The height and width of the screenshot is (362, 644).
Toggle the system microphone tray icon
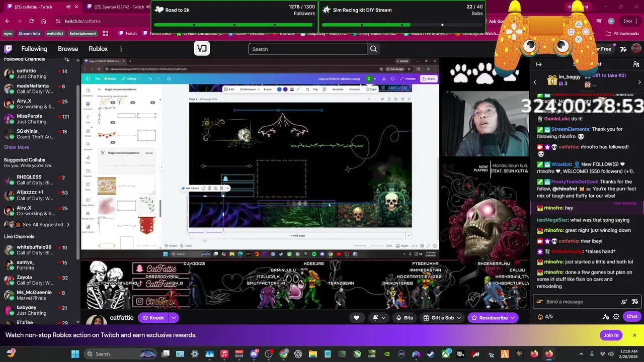click(x=592, y=354)
